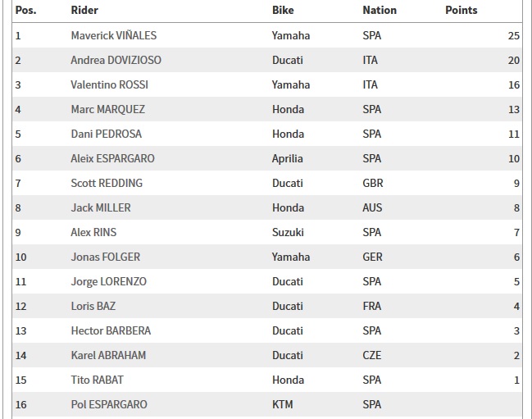Select rider Marc MARQUEZ
The width and height of the screenshot is (532, 419).
(x=107, y=110)
